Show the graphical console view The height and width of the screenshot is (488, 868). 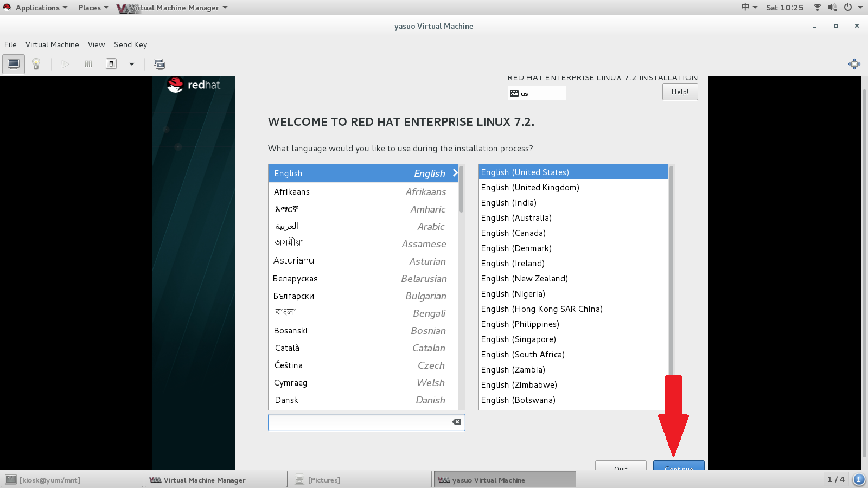pyautogui.click(x=14, y=64)
